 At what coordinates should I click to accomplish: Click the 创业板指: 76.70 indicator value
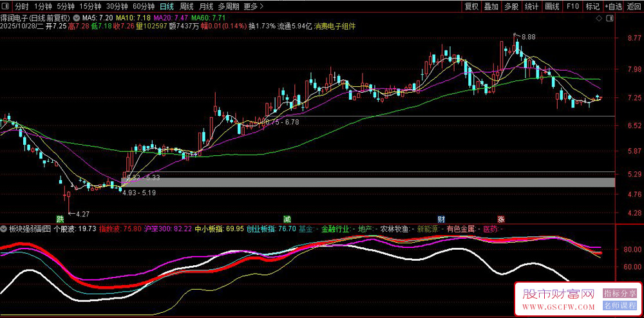[x=271, y=229]
